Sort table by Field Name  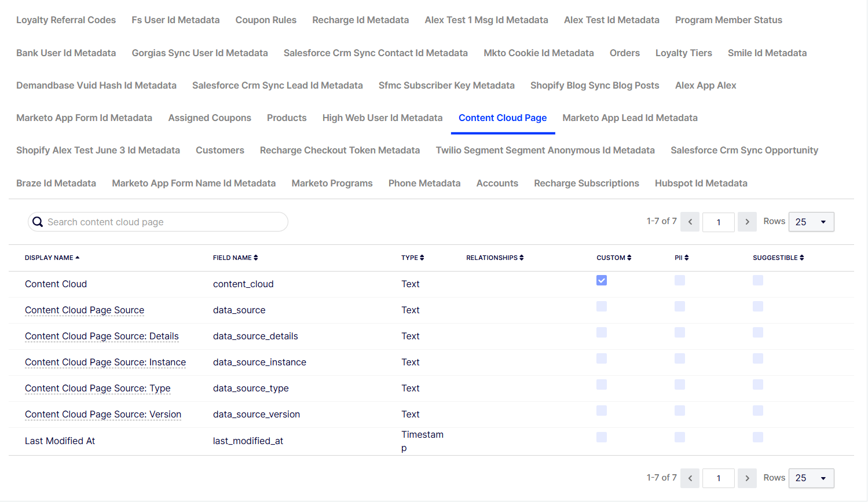coord(235,258)
